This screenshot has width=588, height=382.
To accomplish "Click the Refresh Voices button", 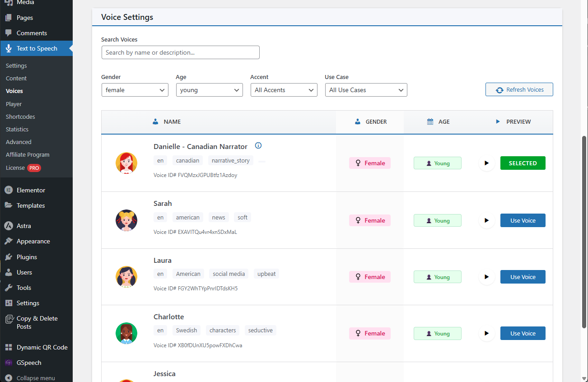I will click(x=519, y=89).
